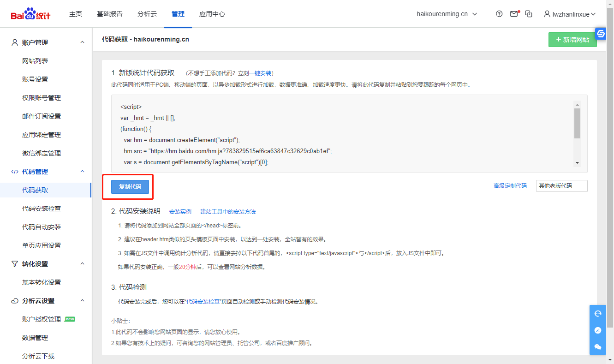Screen dimensions: 614x364
Task: Click the 转化设置 funnel icon
Action: (x=15, y=264)
